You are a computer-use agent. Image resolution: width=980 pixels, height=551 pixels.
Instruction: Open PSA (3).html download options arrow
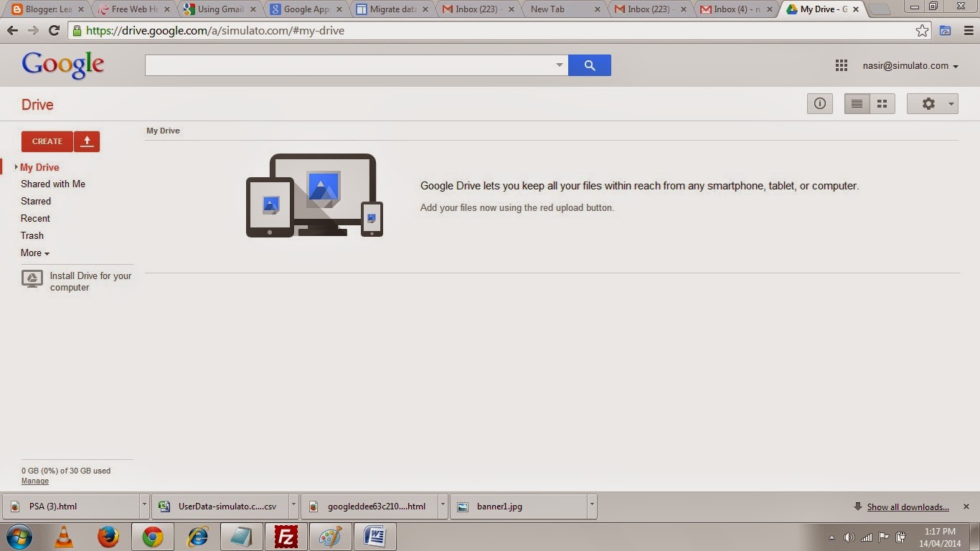pyautogui.click(x=144, y=506)
